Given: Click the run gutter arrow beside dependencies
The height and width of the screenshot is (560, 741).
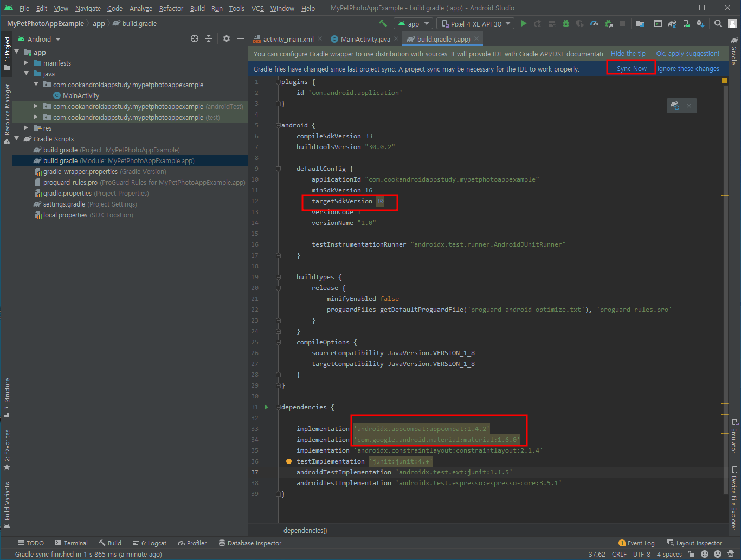Looking at the screenshot, I should pyautogui.click(x=266, y=407).
